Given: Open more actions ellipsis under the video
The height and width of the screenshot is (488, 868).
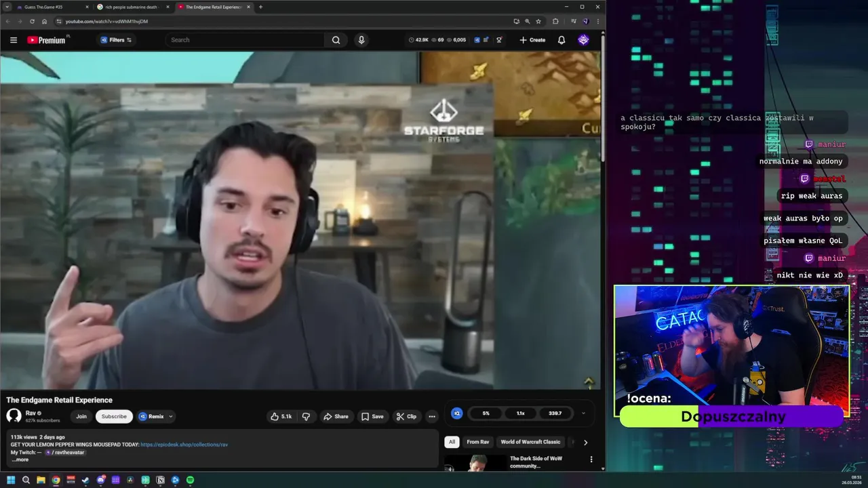Looking at the screenshot, I should click(432, 416).
